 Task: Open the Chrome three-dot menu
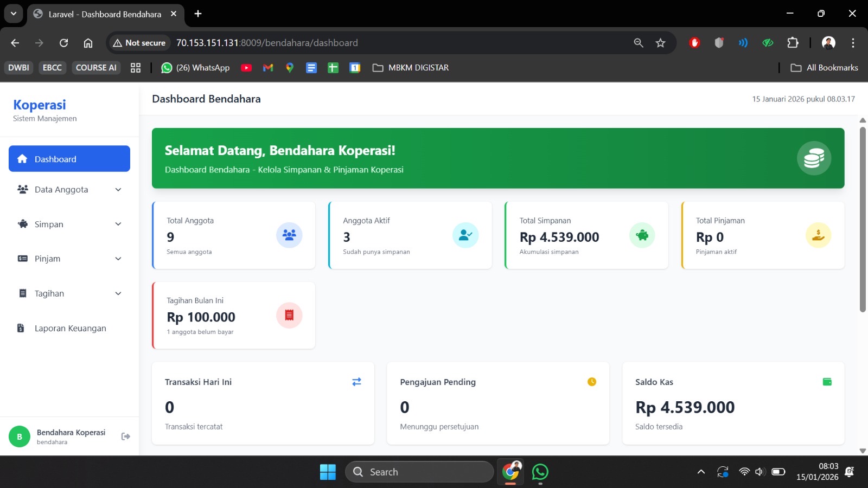pos(853,43)
